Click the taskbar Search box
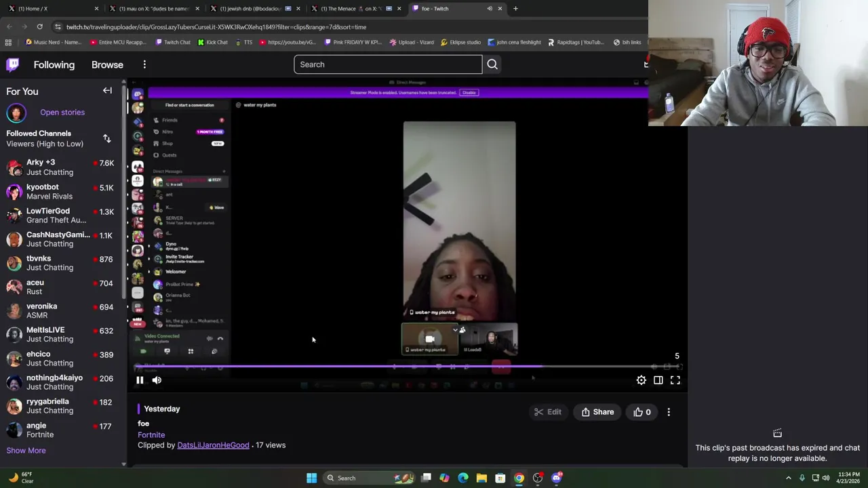Viewport: 868px width, 488px height. tap(368, 478)
